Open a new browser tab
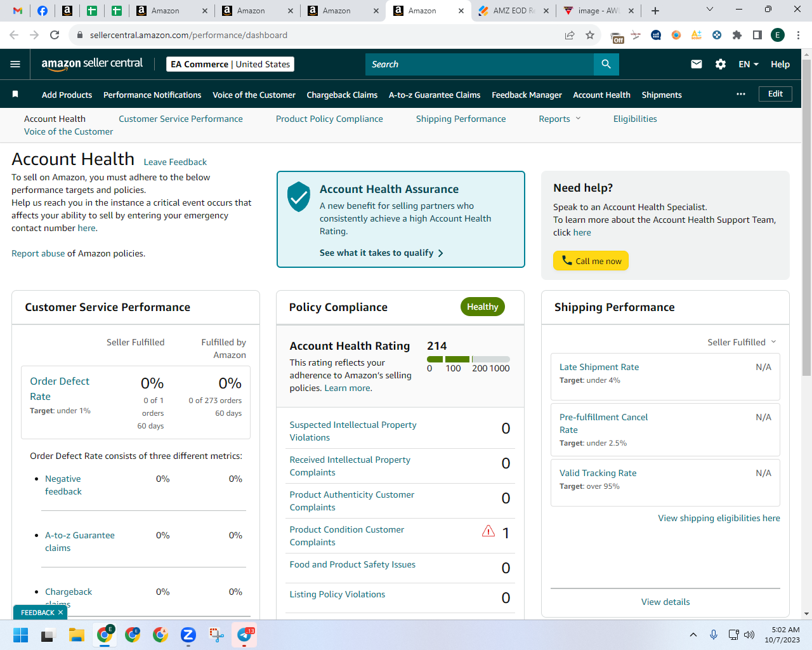The height and width of the screenshot is (650, 812). pos(655,11)
